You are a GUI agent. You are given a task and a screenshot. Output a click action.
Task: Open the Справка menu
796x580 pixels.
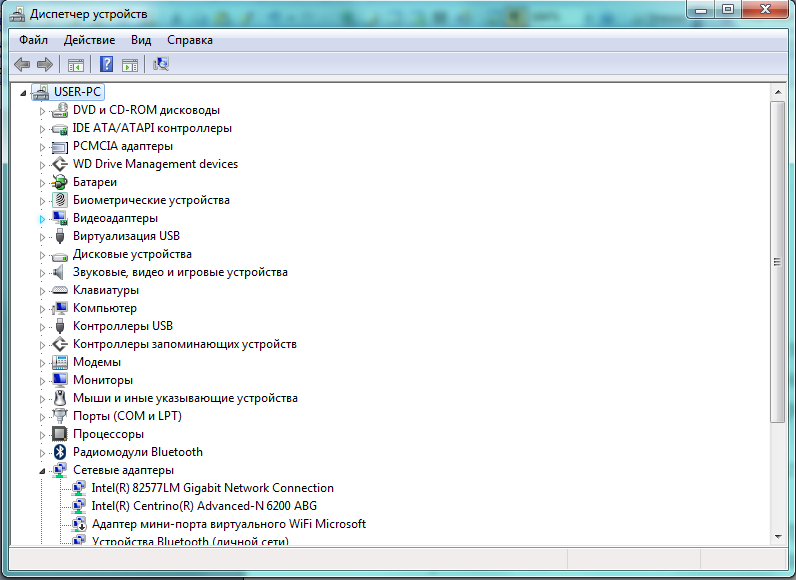pos(189,40)
